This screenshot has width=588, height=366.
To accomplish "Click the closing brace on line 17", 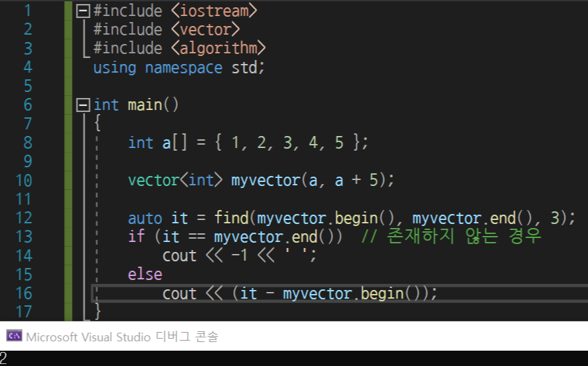I will click(x=97, y=311).
